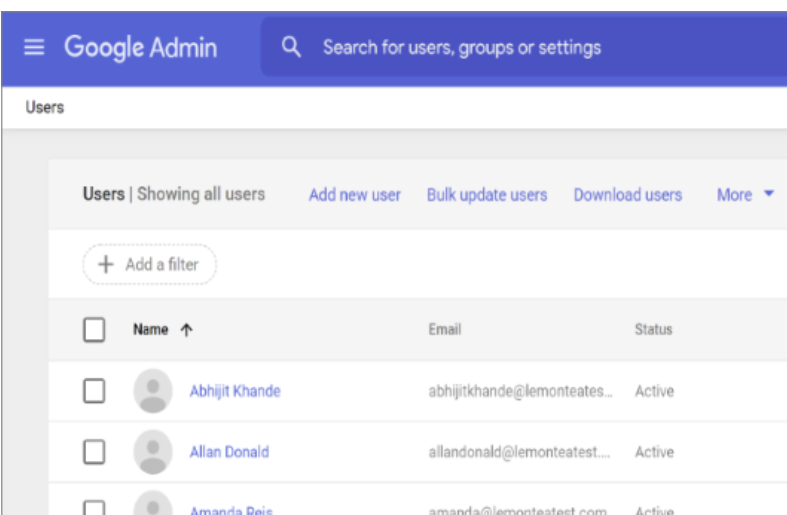The width and height of the screenshot is (787, 515).
Task: Expand the More dropdown menu
Action: click(745, 195)
